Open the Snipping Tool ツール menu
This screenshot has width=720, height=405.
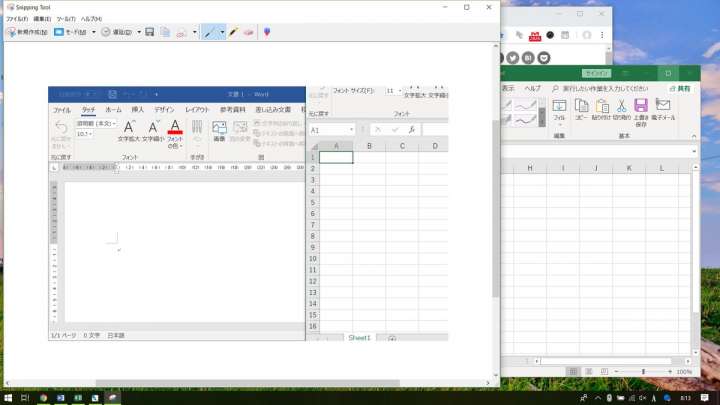[66, 19]
